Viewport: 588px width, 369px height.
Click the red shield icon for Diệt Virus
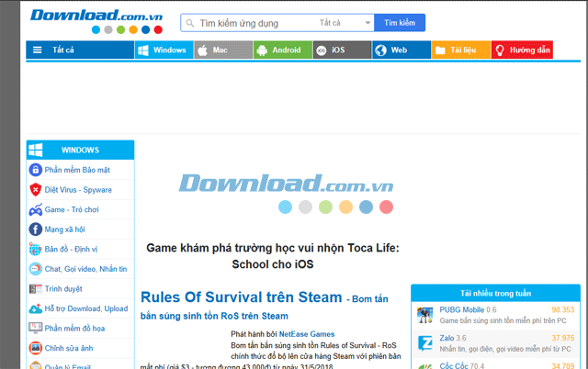click(x=35, y=190)
